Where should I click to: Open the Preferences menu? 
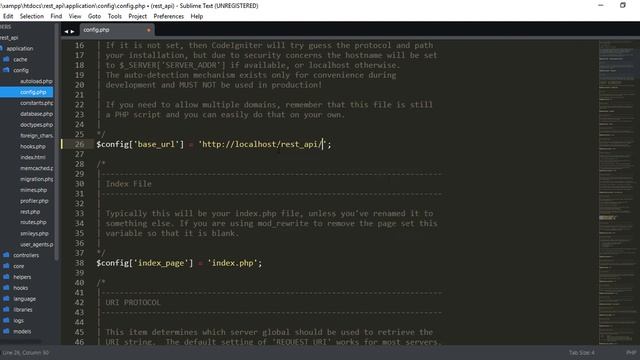coord(169,16)
